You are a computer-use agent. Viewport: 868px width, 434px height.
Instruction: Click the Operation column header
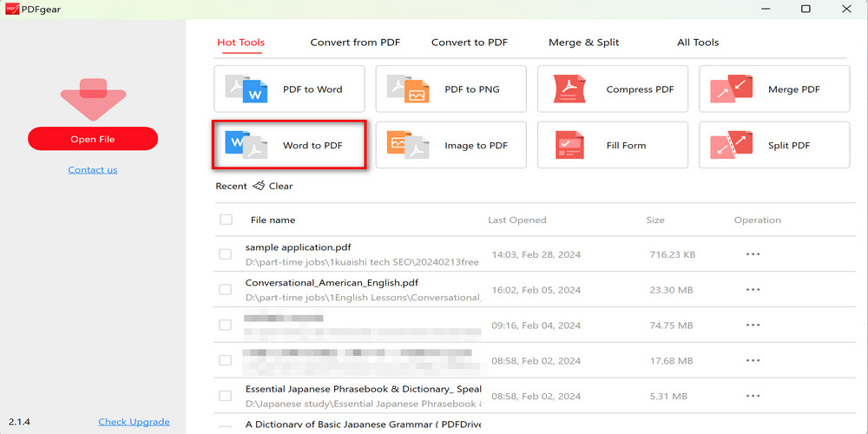[757, 220]
